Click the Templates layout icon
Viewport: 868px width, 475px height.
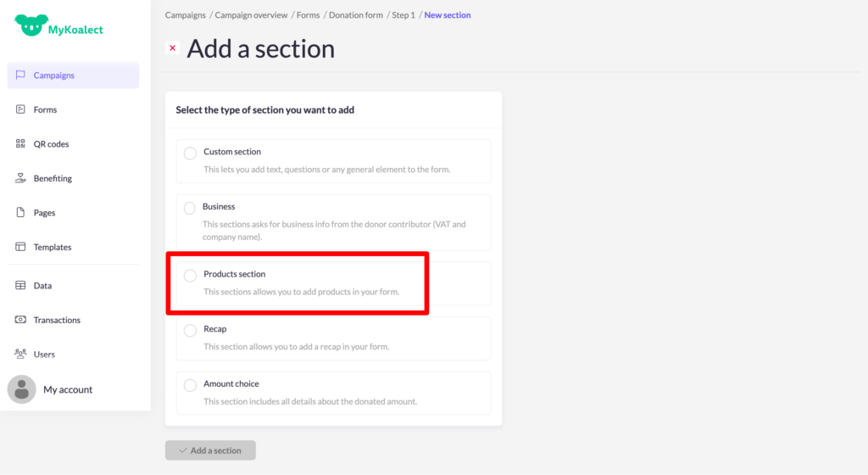20,247
